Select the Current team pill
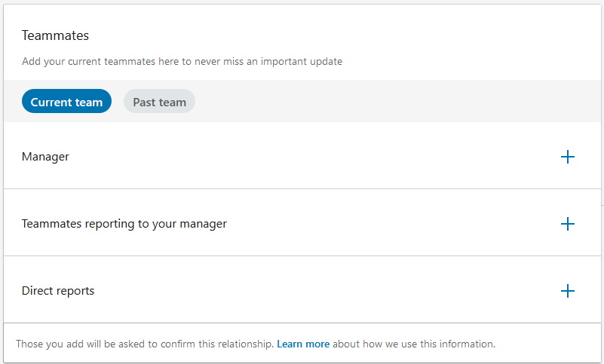 [66, 101]
